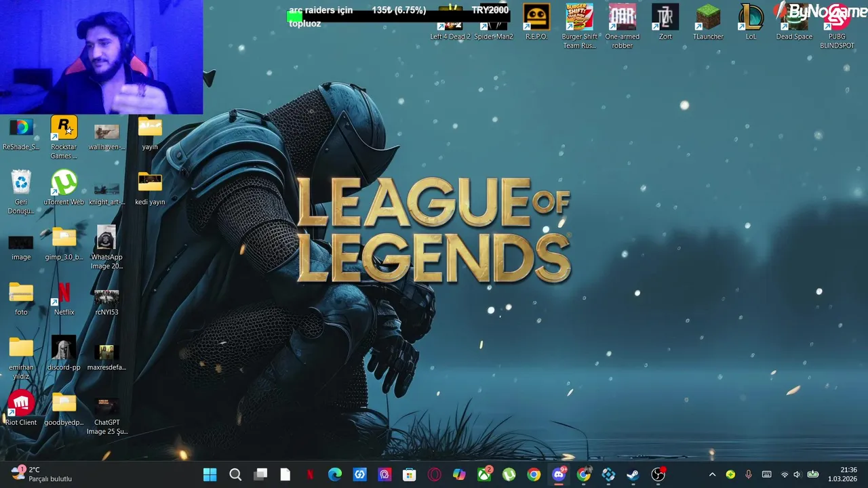Open the kedi yayın folder

coord(150,188)
